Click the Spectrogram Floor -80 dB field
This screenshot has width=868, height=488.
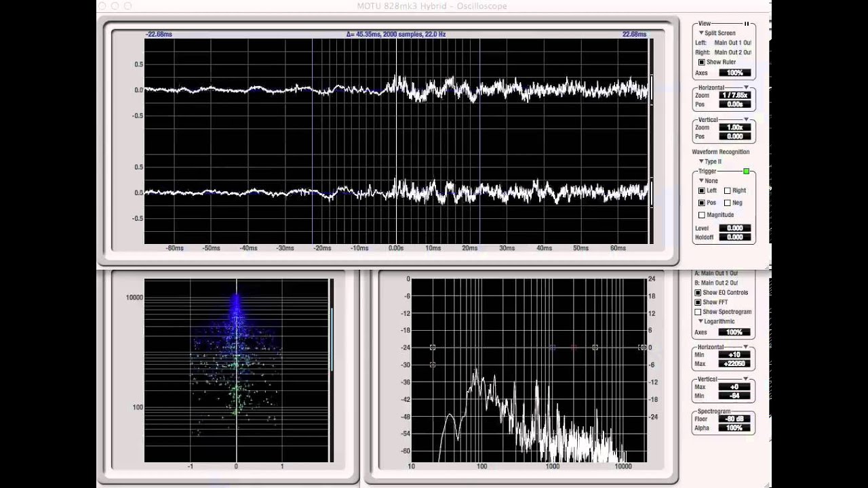click(734, 419)
